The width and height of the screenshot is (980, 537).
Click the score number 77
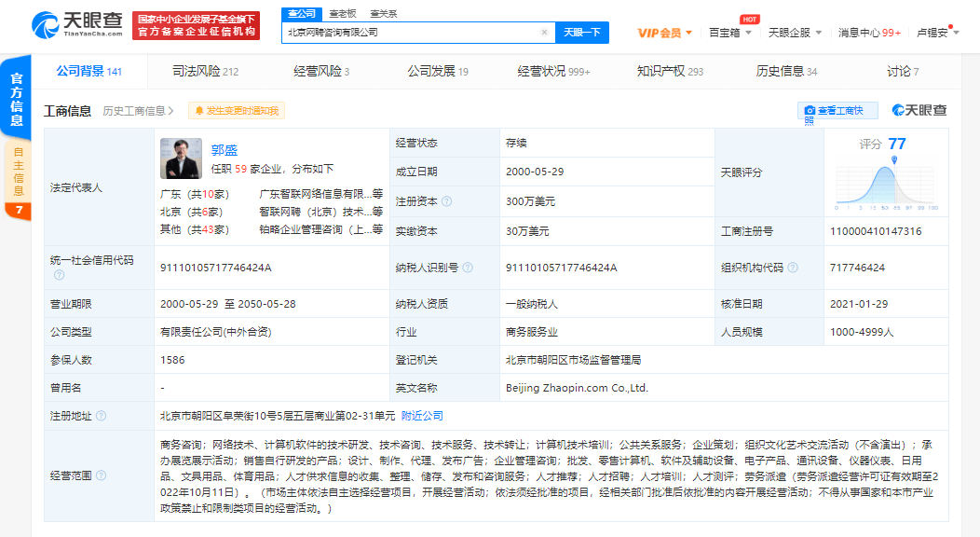[x=897, y=144]
